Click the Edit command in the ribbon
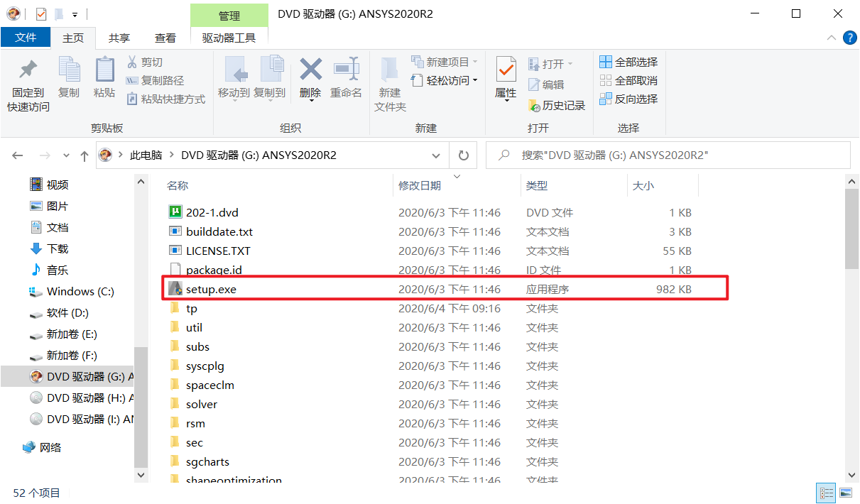The height and width of the screenshot is (504, 860). 546,84
